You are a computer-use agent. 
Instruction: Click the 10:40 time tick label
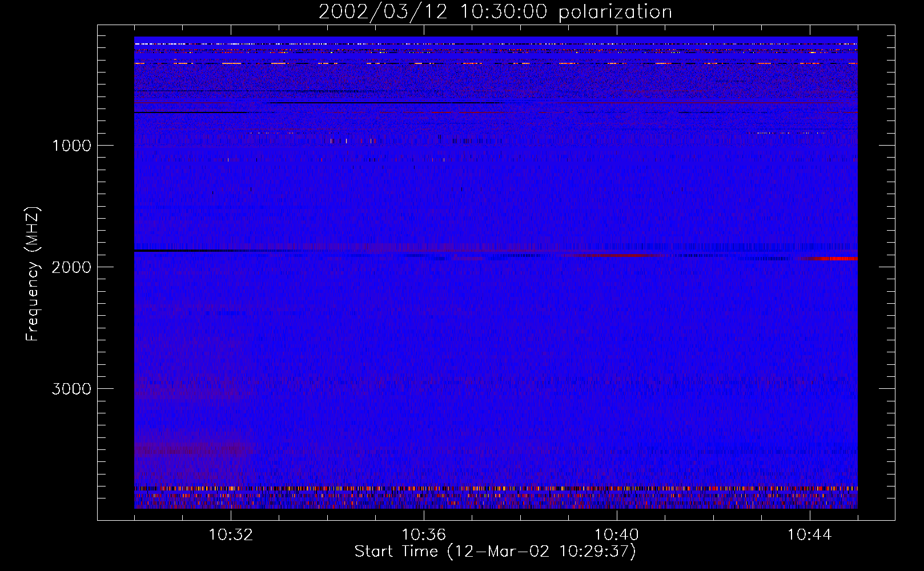tap(617, 535)
